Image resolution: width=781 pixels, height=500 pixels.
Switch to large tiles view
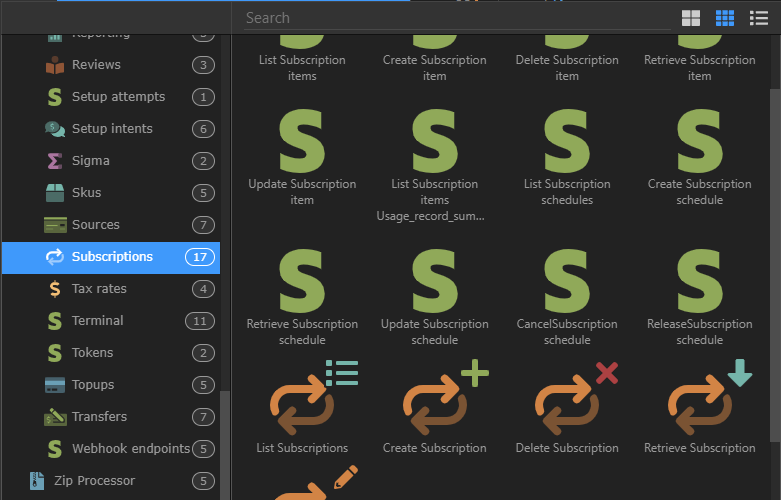coord(691,18)
